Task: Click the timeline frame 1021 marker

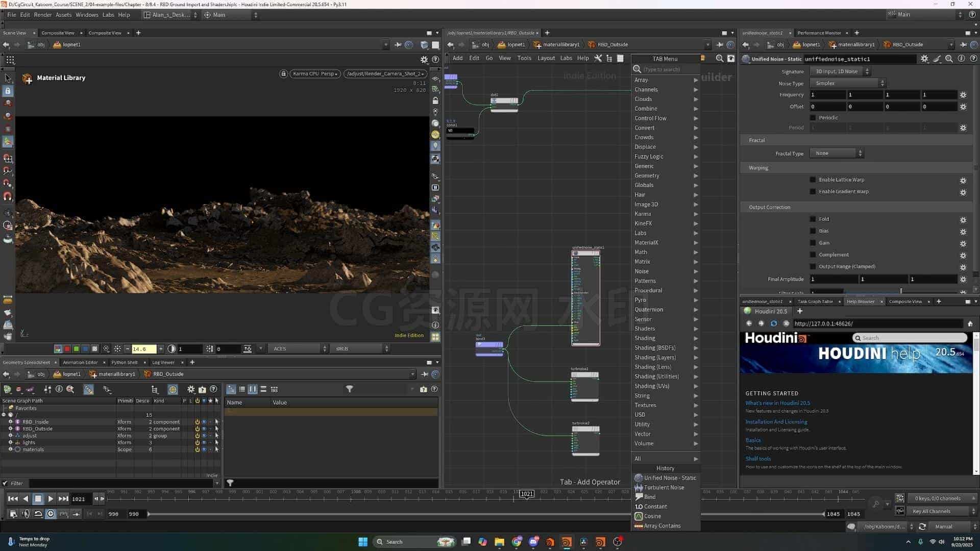Action: coord(526,494)
